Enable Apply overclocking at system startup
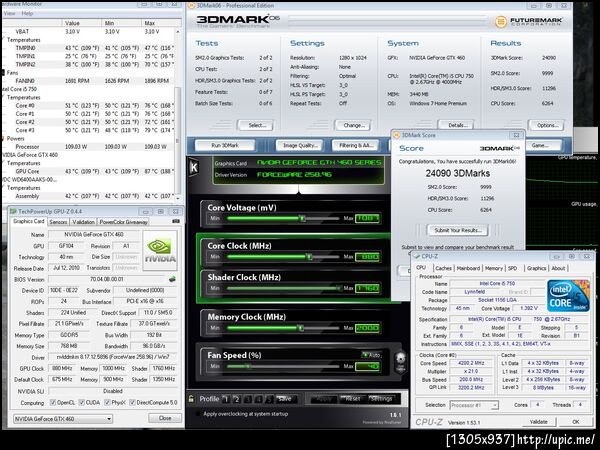Screen dimensions: 600x450 click(x=198, y=414)
